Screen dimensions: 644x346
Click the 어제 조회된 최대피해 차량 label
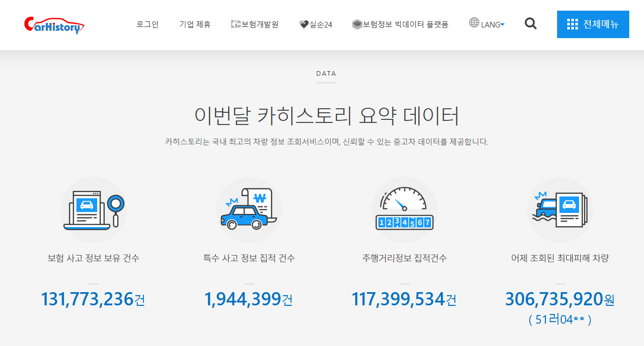(560, 258)
